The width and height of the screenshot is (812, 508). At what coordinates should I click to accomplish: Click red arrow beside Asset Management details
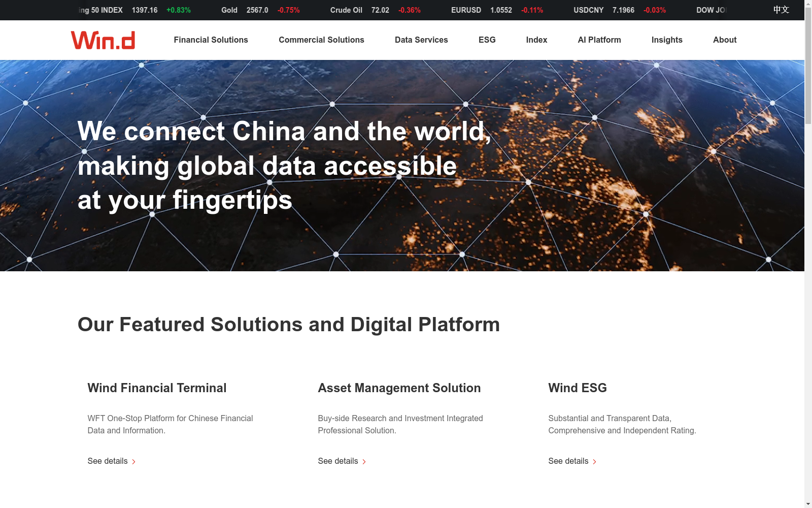tap(364, 461)
